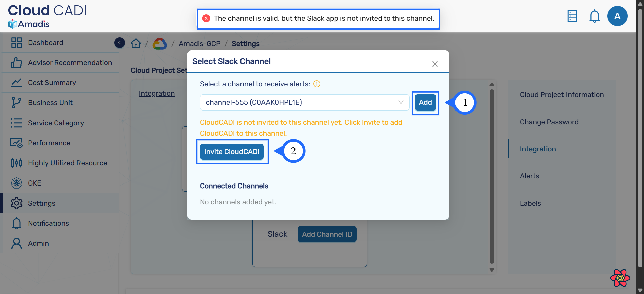Click the Google Cloud logo in breadcrumb
Screen dimensions: 644x294
[x=160, y=44]
